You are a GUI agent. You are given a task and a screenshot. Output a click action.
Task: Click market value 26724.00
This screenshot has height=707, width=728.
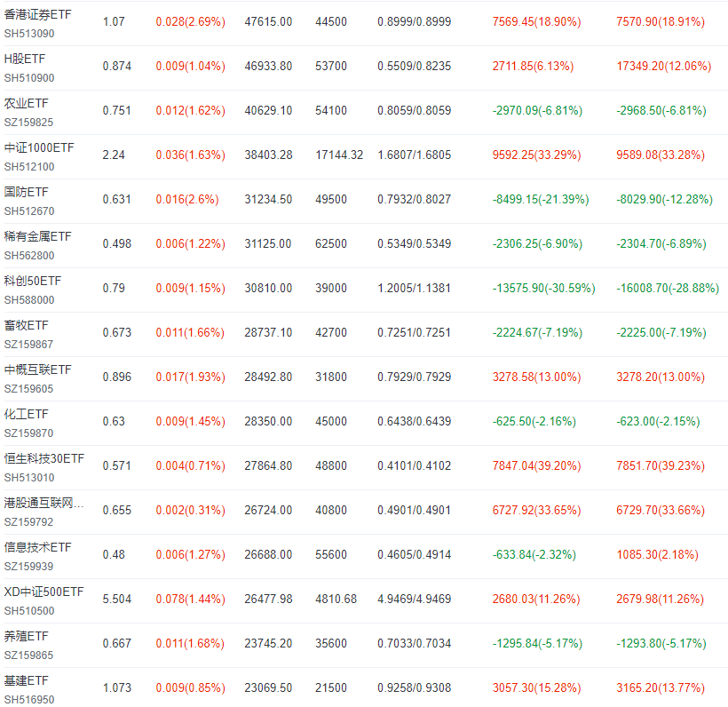pyautogui.click(x=268, y=511)
